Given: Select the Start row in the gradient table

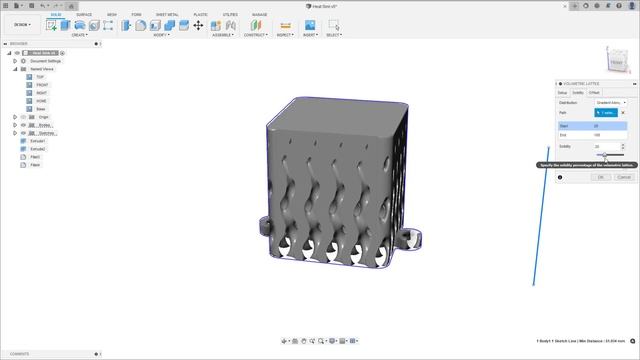Looking at the screenshot, I should tap(593, 126).
